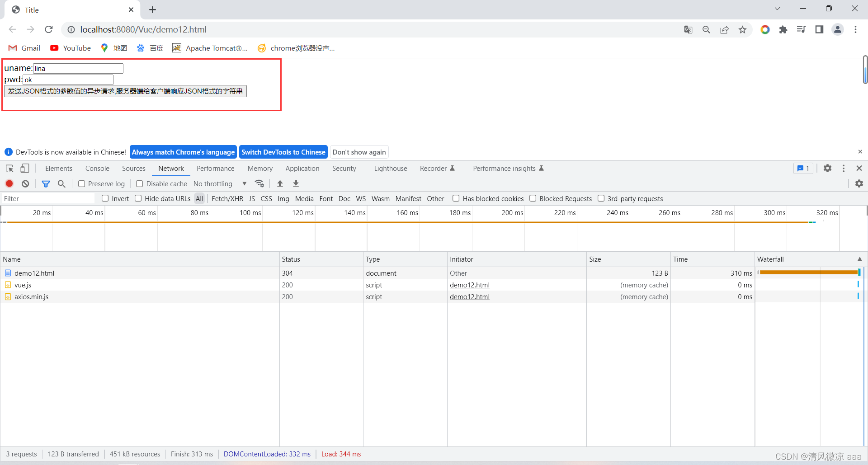Viewport: 868px width, 465px height.
Task: Open Chrome's three-dot menu
Action: [x=855, y=29]
